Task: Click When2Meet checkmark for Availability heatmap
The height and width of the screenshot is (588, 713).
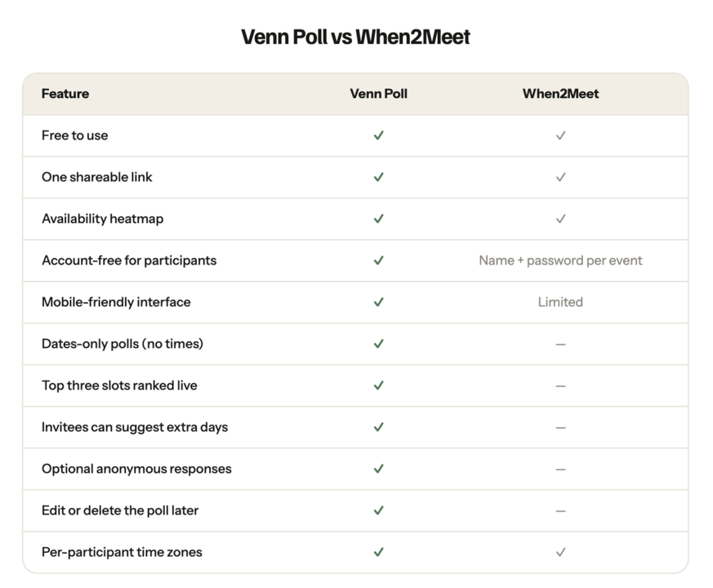Action: [560, 219]
